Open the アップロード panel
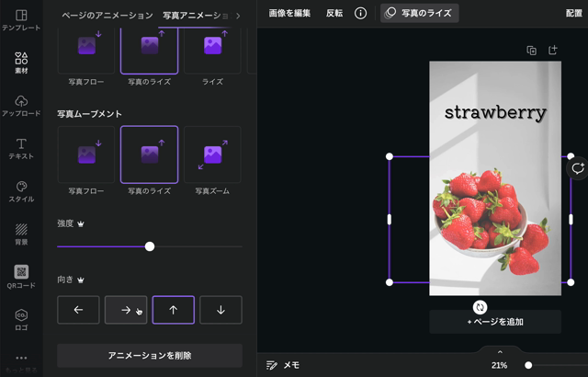 click(x=21, y=106)
